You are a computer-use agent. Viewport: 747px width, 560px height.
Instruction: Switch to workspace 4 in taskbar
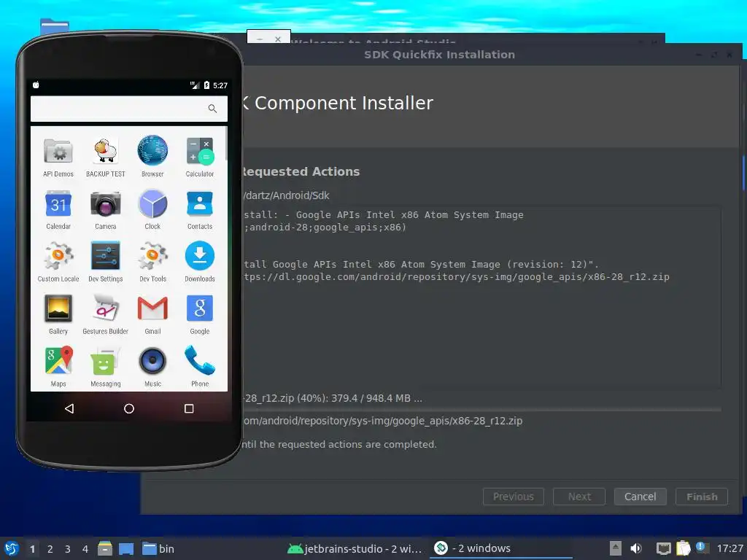point(85,549)
